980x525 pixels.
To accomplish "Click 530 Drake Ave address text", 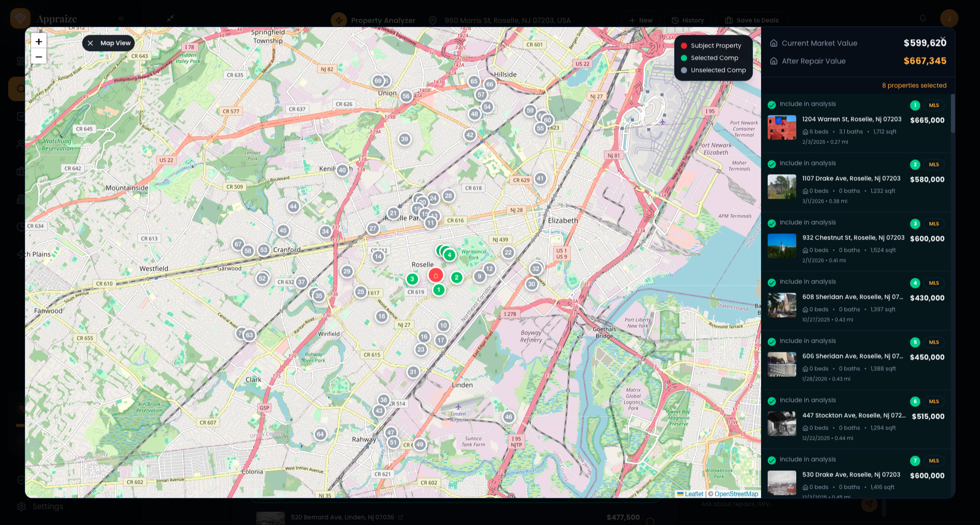I will [851, 474].
